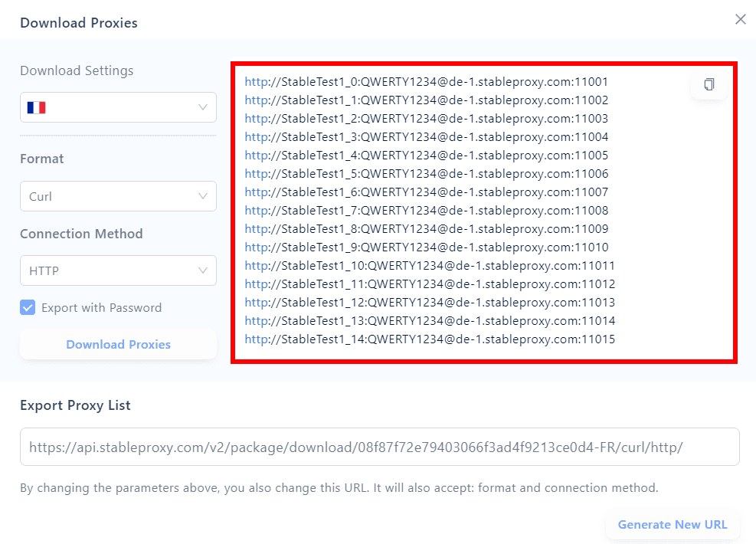Click the Export Proxy List URL field
The height and width of the screenshot is (544, 756).
379,447
